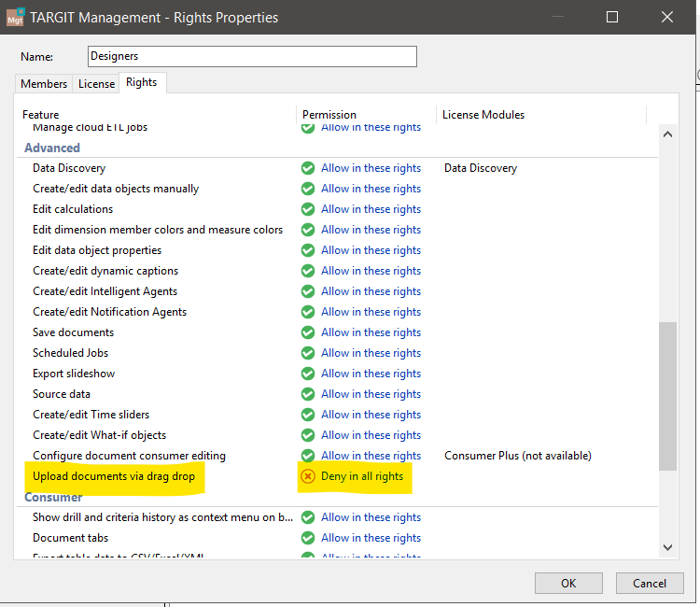Image resolution: width=700 pixels, height=607 pixels.
Task: Click green check icon for Document tabs
Action: tap(308, 538)
